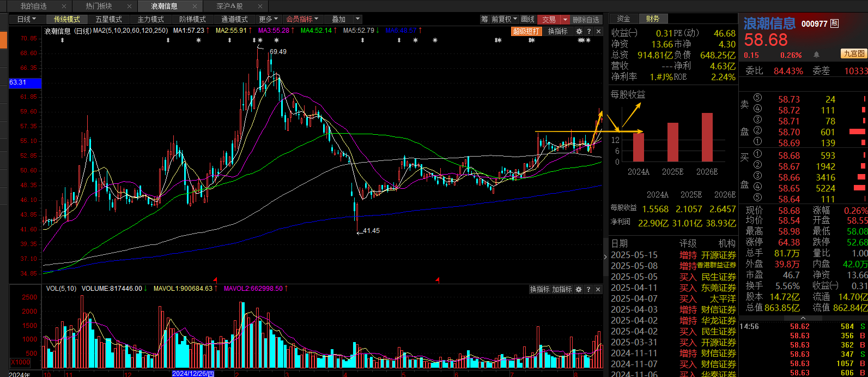Collapse the right panel with the side arrow
Image resolution: width=868 pixels, height=377 pixels.
(605, 256)
